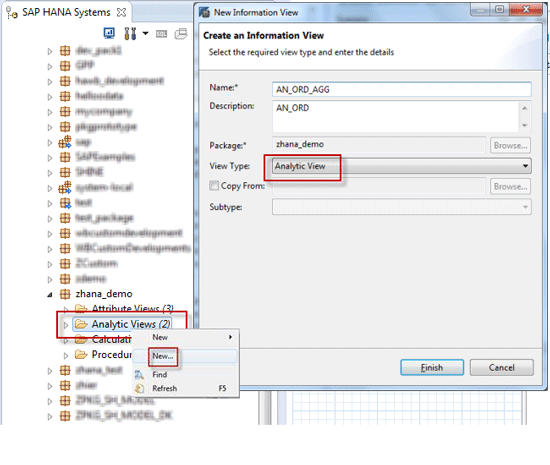Choose Refresh F5 in the context menu

point(186,389)
